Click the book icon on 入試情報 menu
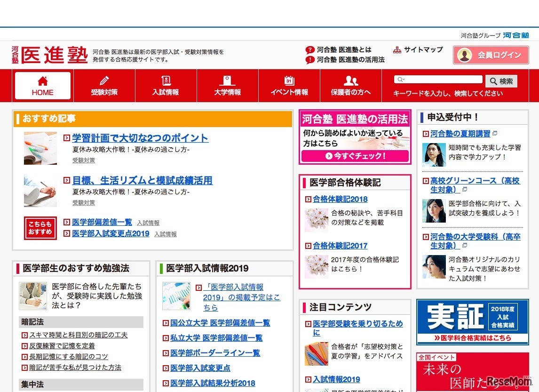This screenshot has width=539, height=392. (166, 80)
